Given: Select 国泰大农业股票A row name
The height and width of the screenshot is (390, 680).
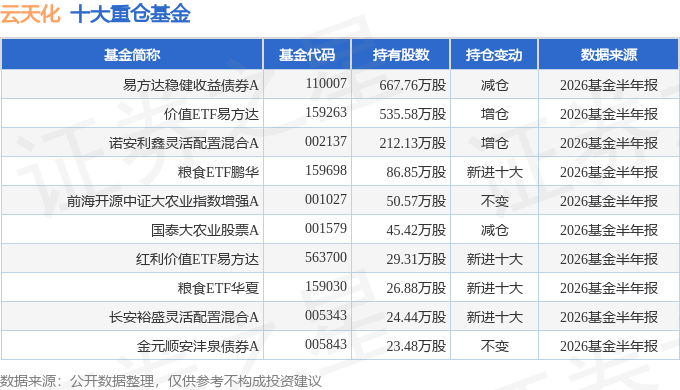Looking at the screenshot, I should click(205, 230).
